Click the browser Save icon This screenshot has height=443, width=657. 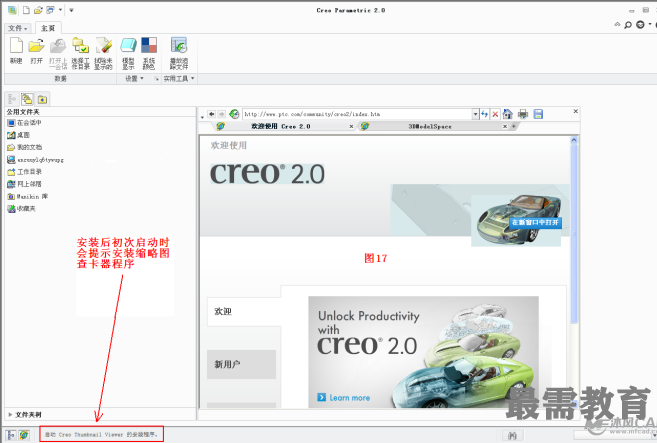[x=538, y=114]
